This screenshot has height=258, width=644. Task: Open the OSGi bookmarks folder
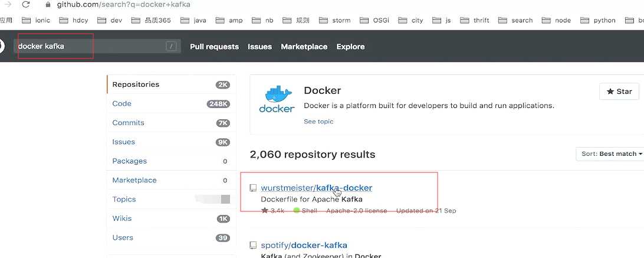click(374, 20)
